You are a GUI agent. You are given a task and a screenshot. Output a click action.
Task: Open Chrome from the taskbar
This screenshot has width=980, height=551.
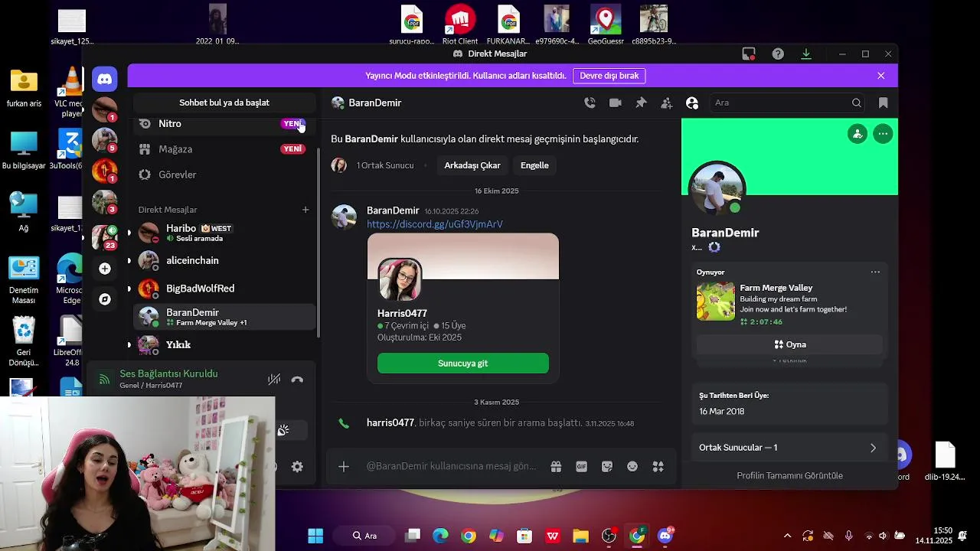click(469, 536)
